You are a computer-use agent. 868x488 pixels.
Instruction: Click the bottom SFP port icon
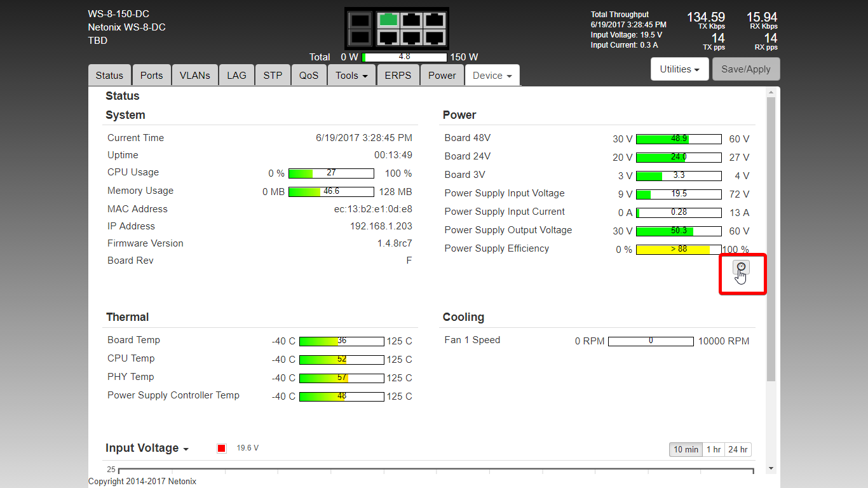pyautogui.click(x=360, y=37)
